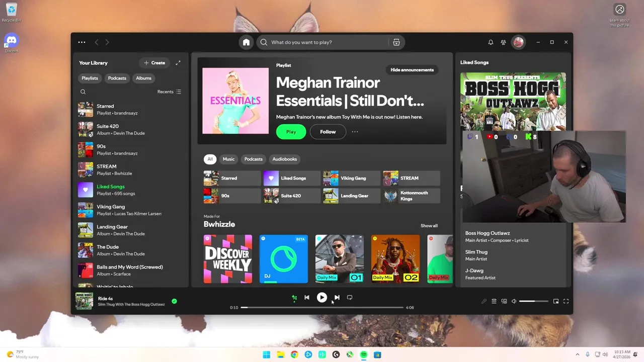Open the Kottonmouth Kings shortcut tile
The width and height of the screenshot is (644, 362).
412,196
